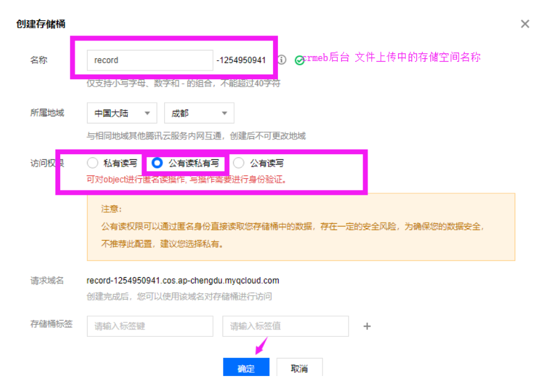Screen dimensions: 540x392
Task: Confirm with the 确定 button
Action: 246,367
